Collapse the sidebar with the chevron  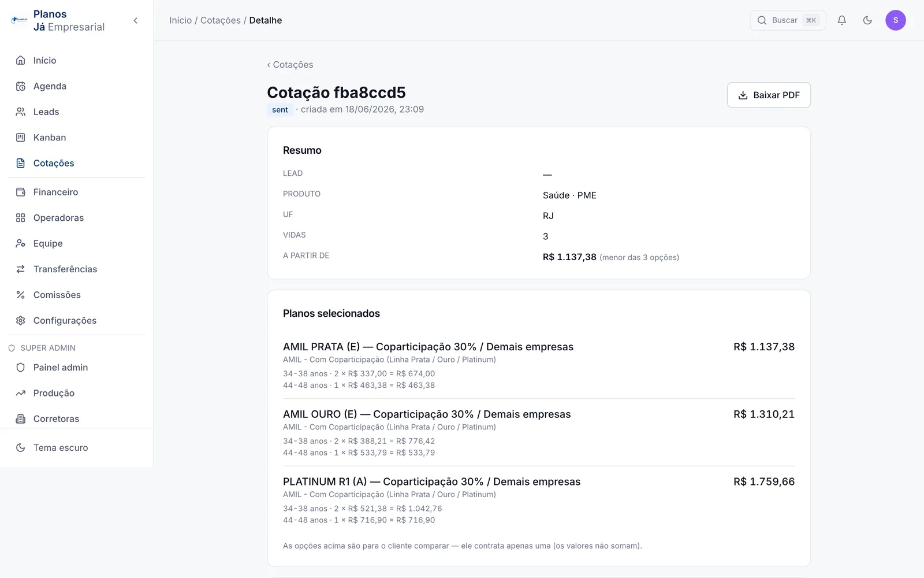[136, 21]
